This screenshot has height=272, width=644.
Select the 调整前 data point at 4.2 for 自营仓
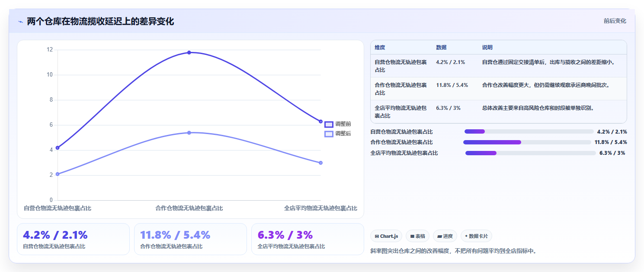[x=58, y=148]
